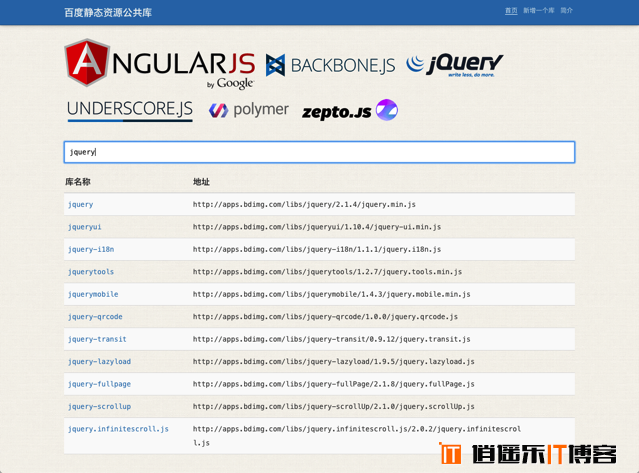Select the jquery.tools.min.js URL text
The width and height of the screenshot is (639, 473).
(327, 272)
